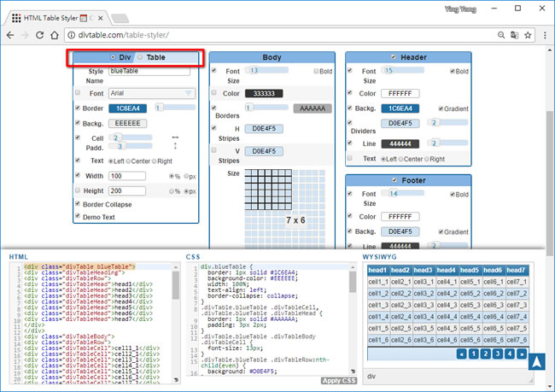Open the footer Backg. D0E4F5 swatch
This screenshot has height=392, width=555.
point(400,231)
